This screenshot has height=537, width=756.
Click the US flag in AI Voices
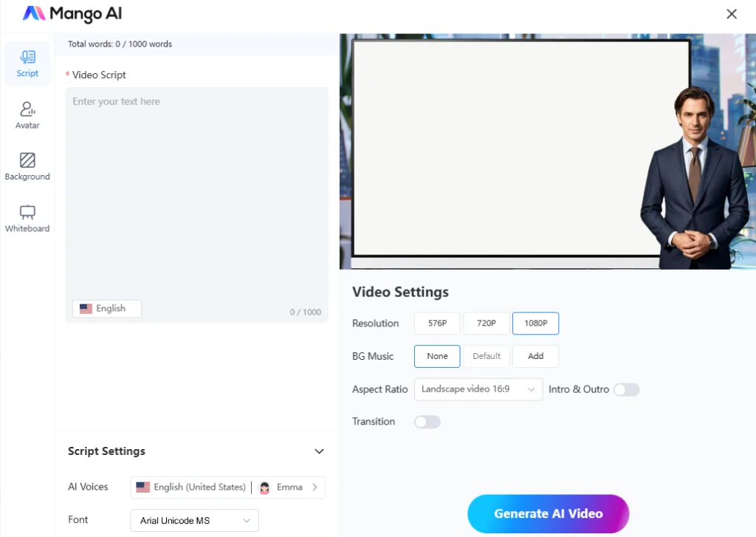coord(143,488)
